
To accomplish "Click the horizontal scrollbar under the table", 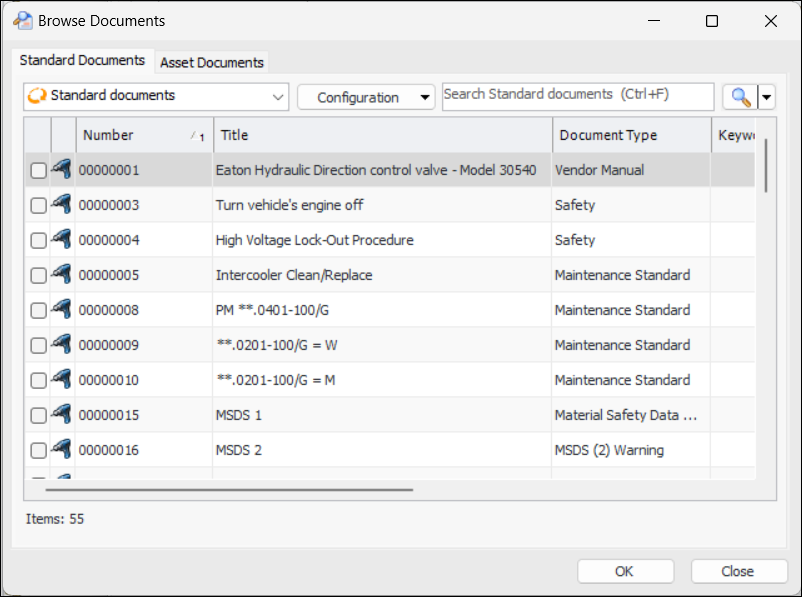I will coord(229,490).
